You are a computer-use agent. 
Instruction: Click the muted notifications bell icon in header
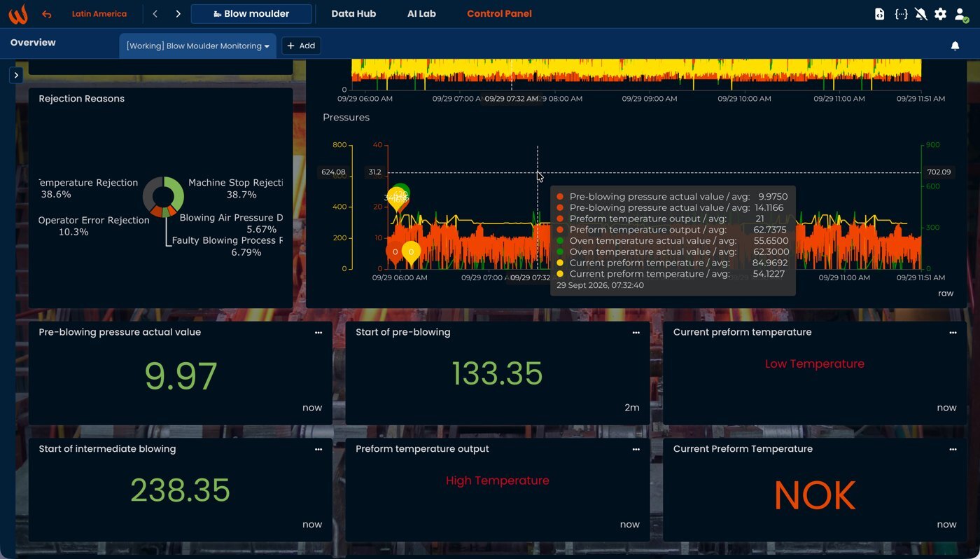(x=921, y=14)
